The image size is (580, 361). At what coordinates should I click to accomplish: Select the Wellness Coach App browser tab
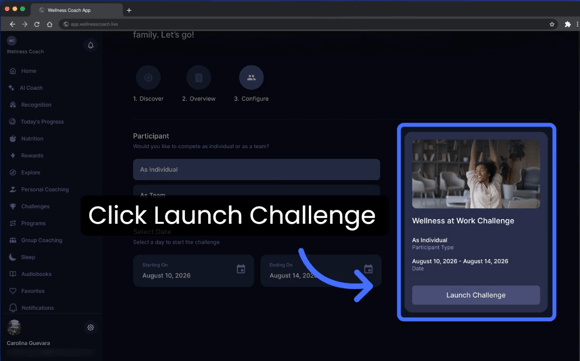[x=77, y=10]
